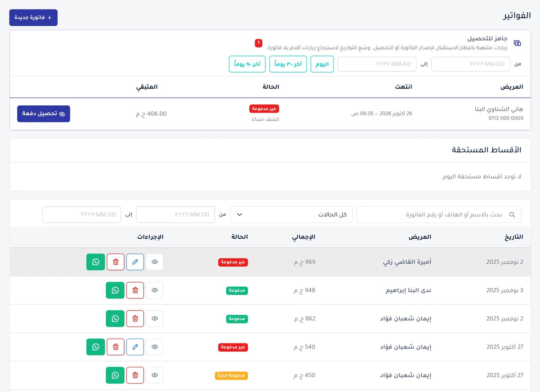
Task: Delete the 862 ج.م invoice
Action: tap(135, 319)
